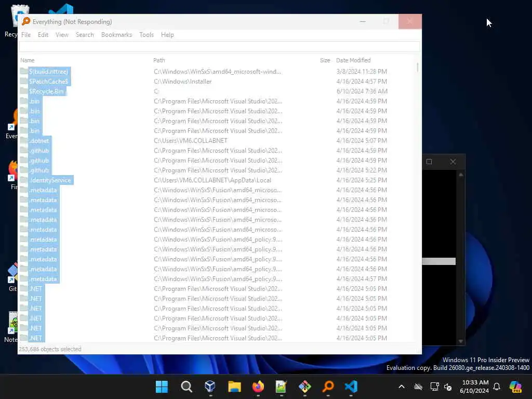Image resolution: width=532 pixels, height=399 pixels.
Task: Open the Bookmarks menu
Action: pos(116,35)
